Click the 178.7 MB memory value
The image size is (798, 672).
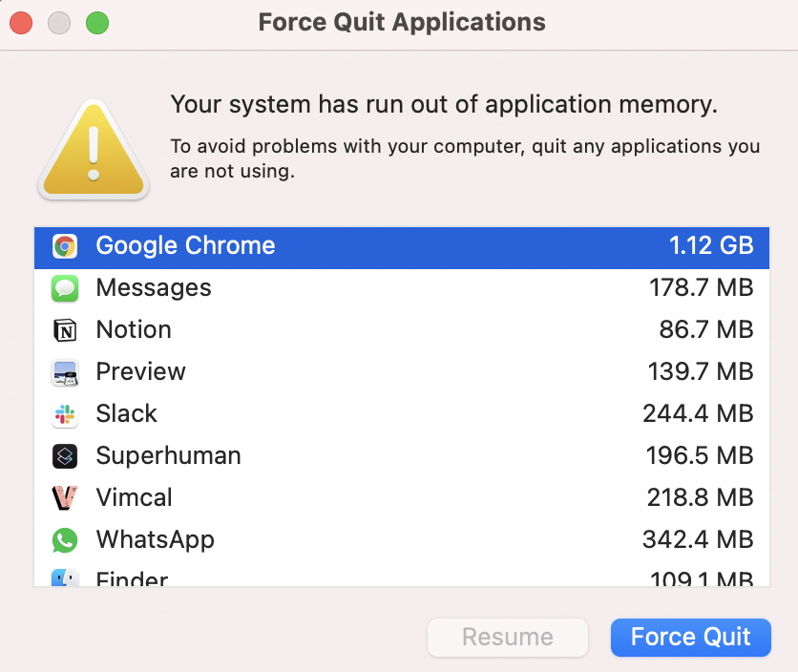tap(702, 287)
